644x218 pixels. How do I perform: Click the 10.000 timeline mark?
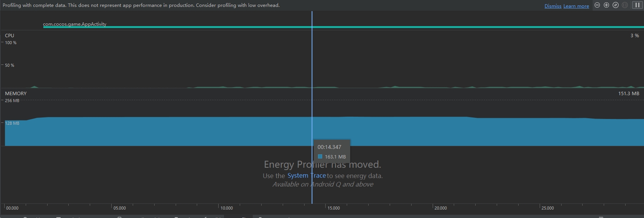tap(226, 208)
